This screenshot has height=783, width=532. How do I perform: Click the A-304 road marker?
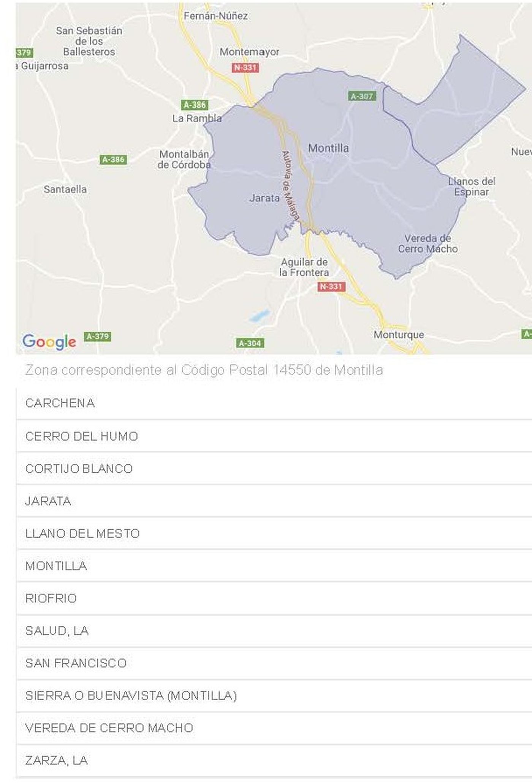[250, 343]
